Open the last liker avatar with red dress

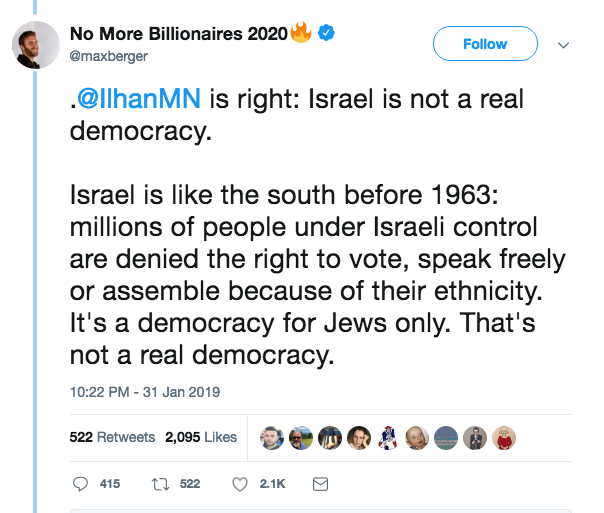pyautogui.click(x=504, y=438)
